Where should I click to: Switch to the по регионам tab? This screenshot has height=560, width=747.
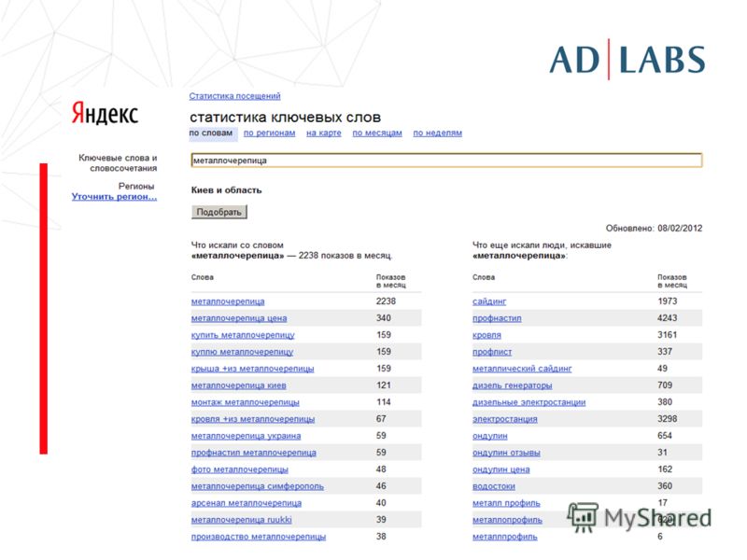pyautogui.click(x=269, y=133)
